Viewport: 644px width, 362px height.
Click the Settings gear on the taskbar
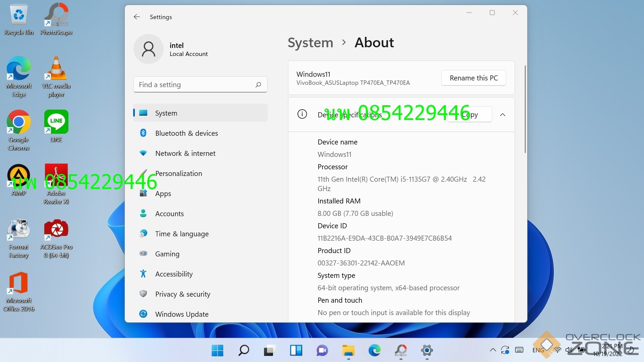pyautogui.click(x=427, y=351)
